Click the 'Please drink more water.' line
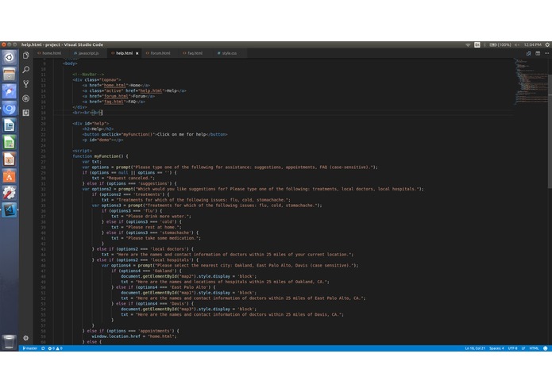 [x=152, y=216]
